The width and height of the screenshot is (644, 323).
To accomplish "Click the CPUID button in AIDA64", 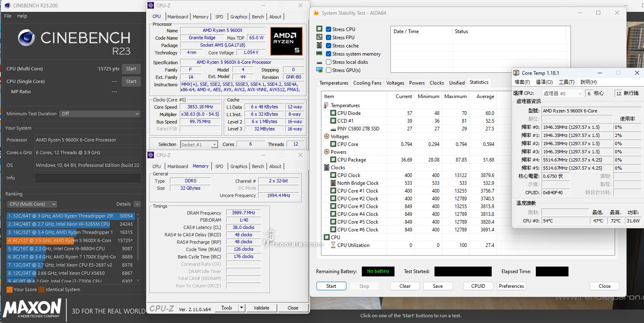I will tap(478, 286).
